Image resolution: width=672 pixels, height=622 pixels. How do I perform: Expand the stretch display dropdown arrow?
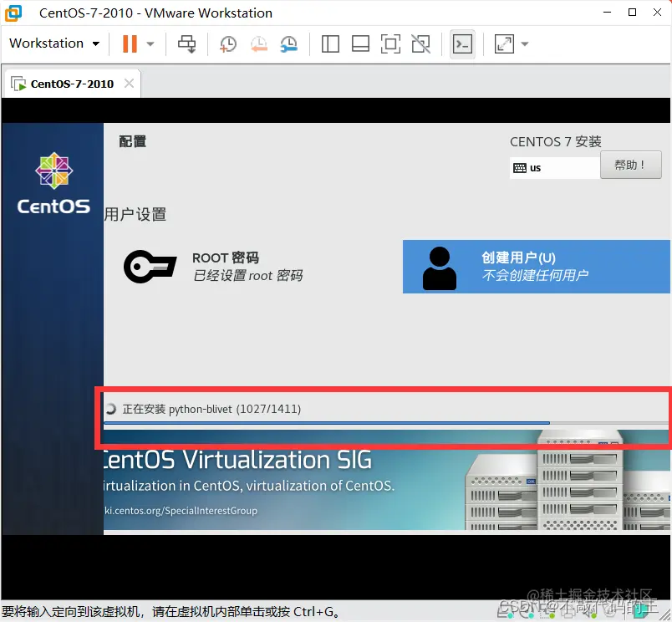[x=525, y=43]
